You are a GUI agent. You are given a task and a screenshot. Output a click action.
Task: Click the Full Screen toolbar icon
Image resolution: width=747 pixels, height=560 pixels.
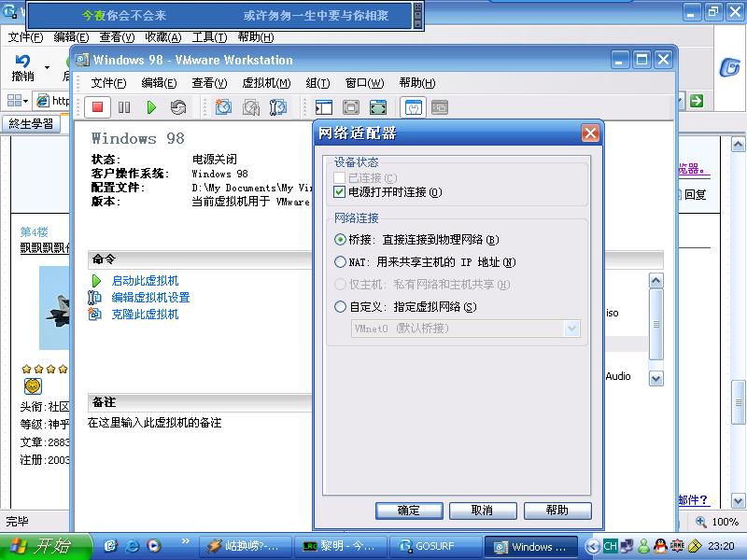click(378, 107)
